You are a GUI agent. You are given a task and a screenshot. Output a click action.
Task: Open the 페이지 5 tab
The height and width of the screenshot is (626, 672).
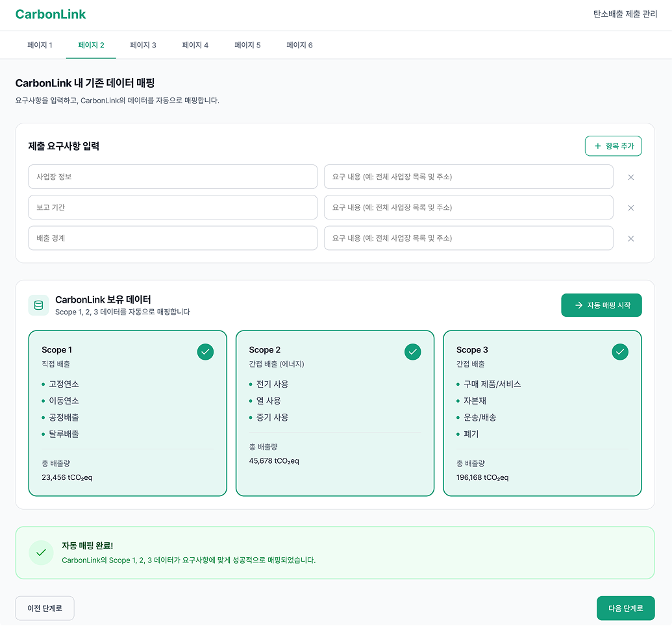247,45
